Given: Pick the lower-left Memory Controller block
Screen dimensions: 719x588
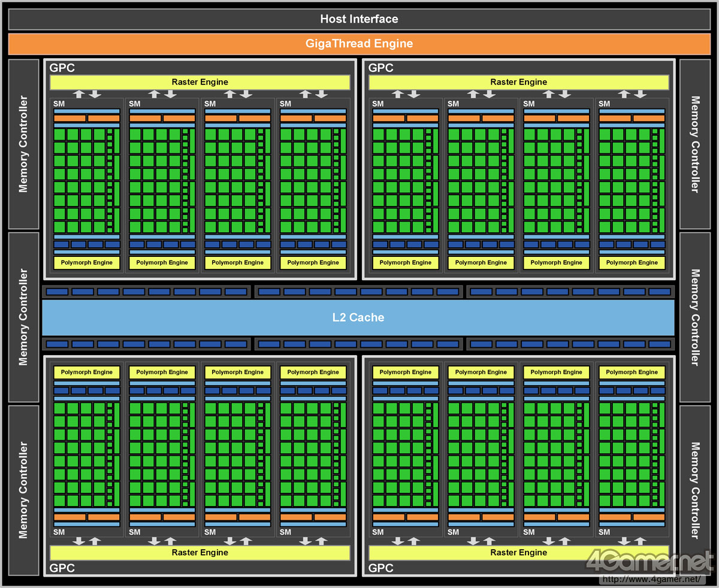Looking at the screenshot, I should (x=23, y=490).
